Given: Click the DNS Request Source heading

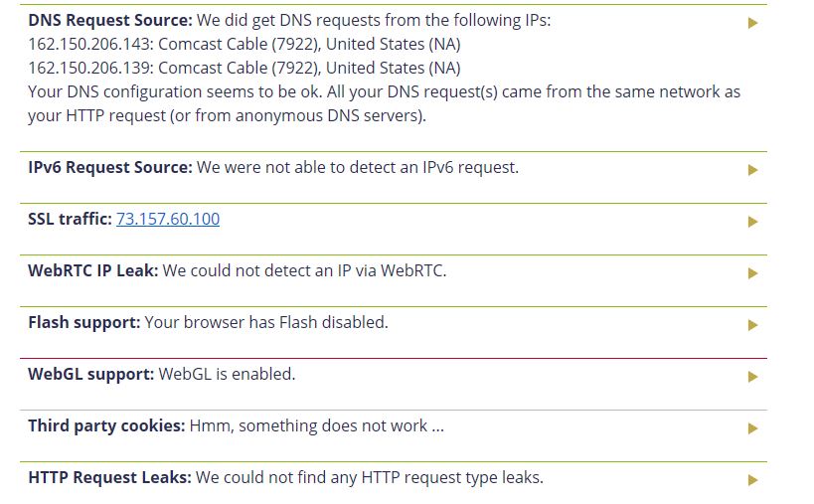Looking at the screenshot, I should point(110,20).
